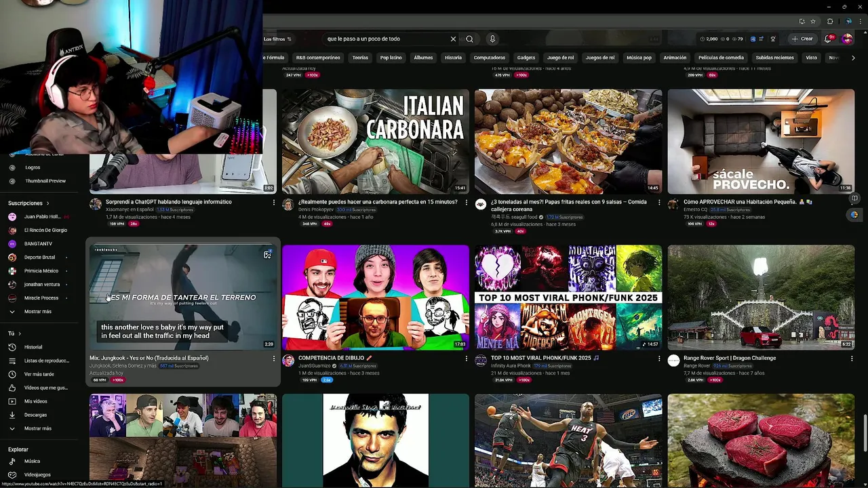Select the Computadoras chip
The width and height of the screenshot is (868, 488).
tap(489, 58)
